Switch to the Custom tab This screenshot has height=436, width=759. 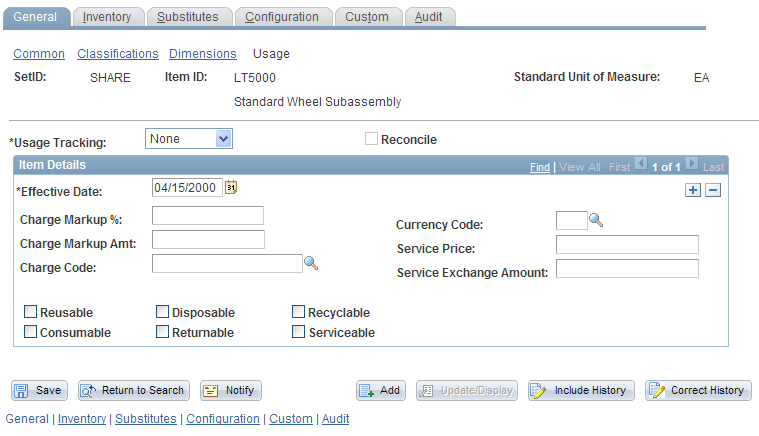coord(367,17)
